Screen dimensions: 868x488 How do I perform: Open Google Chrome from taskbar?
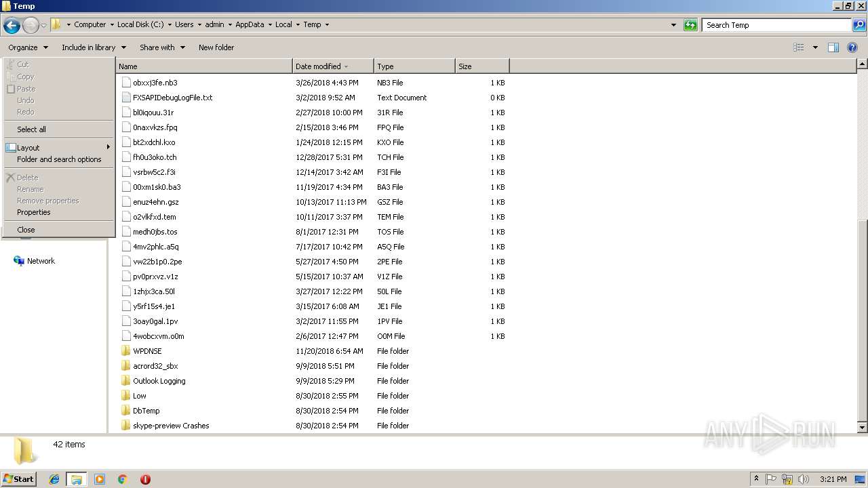pyautogui.click(x=122, y=479)
